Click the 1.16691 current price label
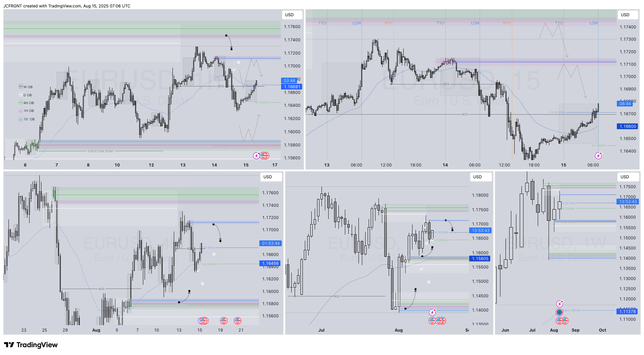Image resolution: width=644 pixels, height=355 pixels. coord(292,87)
